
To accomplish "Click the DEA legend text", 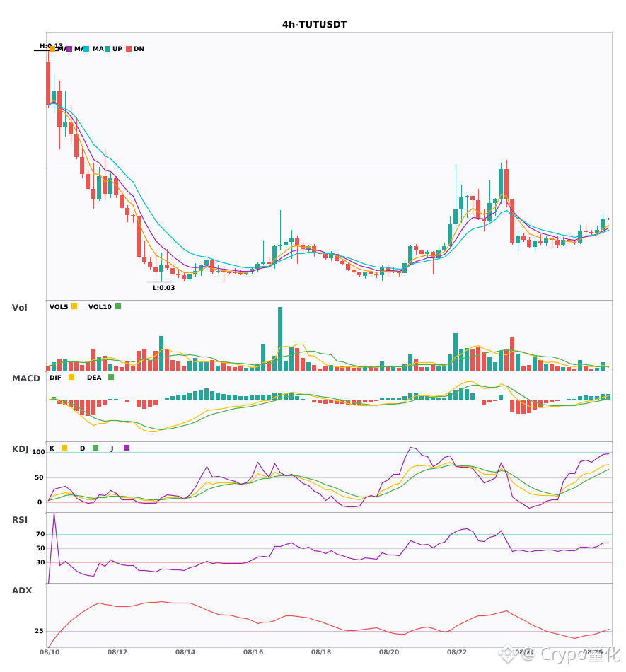I will [94, 378].
